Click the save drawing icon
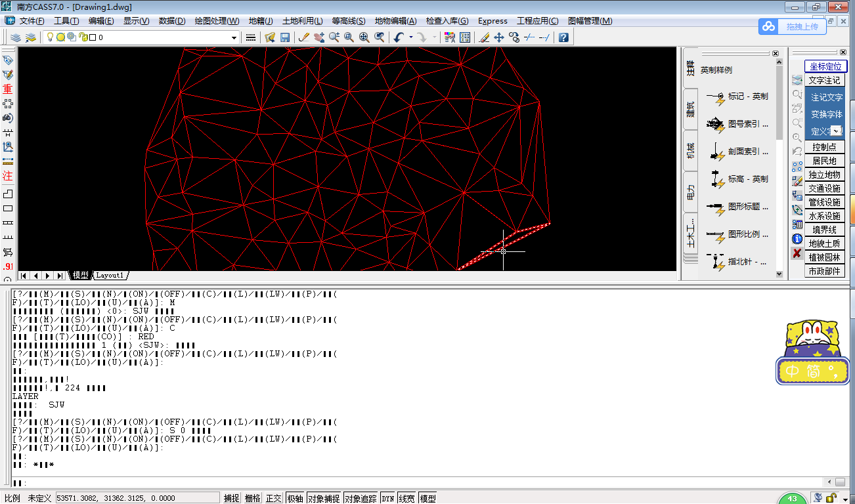 coord(285,37)
